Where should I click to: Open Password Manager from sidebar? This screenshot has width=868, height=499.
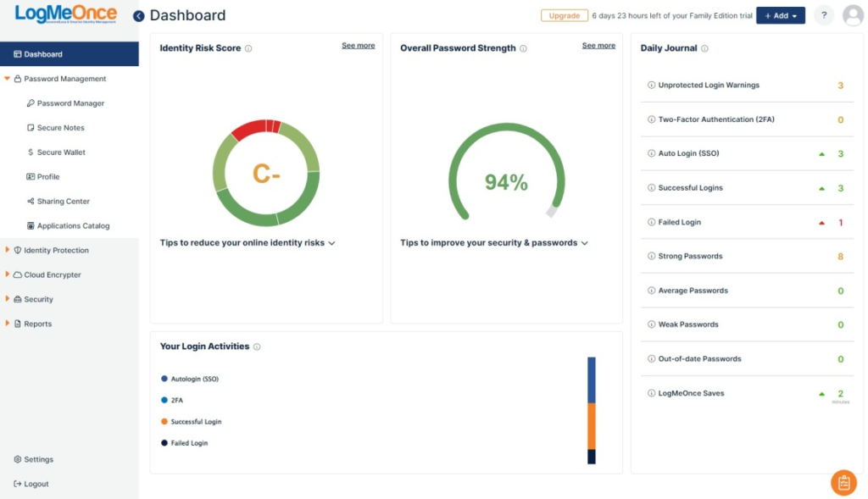tap(70, 103)
